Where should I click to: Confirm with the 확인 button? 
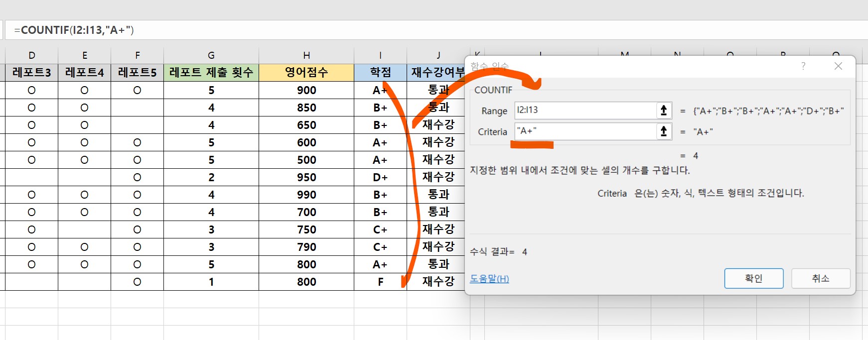pos(754,278)
